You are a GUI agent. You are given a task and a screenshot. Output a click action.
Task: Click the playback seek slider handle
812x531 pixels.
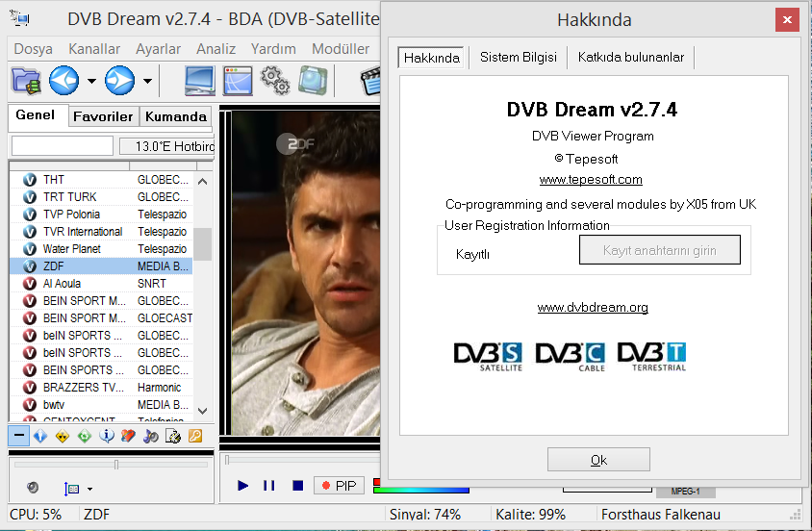click(227, 459)
